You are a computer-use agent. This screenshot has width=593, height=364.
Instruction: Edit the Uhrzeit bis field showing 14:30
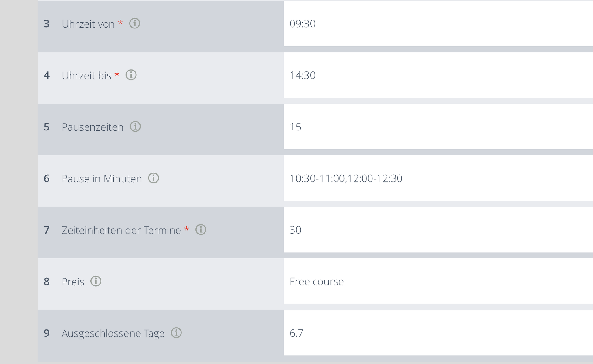[438, 75]
